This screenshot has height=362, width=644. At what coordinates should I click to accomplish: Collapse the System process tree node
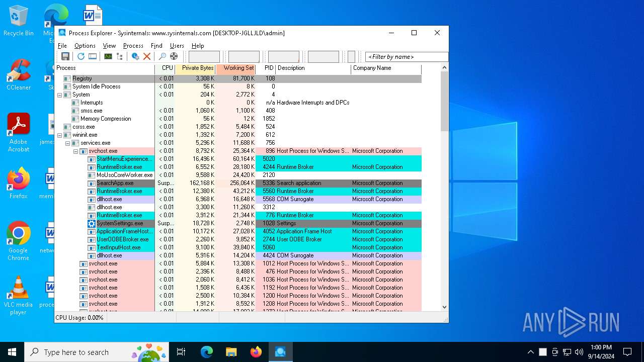click(x=59, y=95)
